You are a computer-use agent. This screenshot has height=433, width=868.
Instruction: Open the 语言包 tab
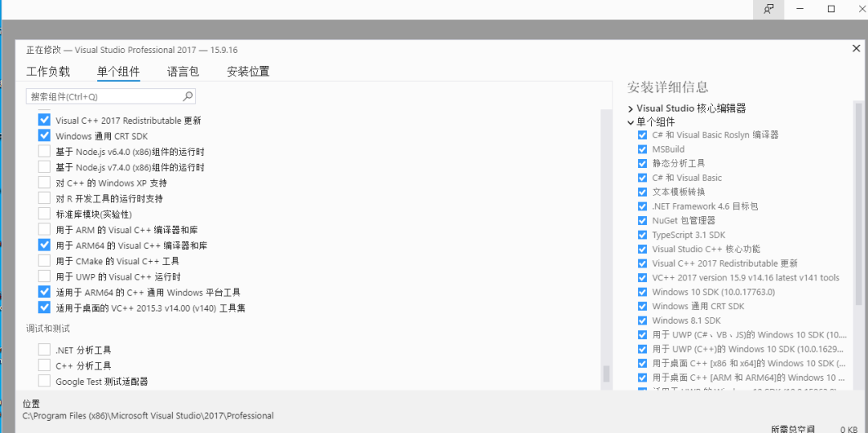[x=183, y=71]
